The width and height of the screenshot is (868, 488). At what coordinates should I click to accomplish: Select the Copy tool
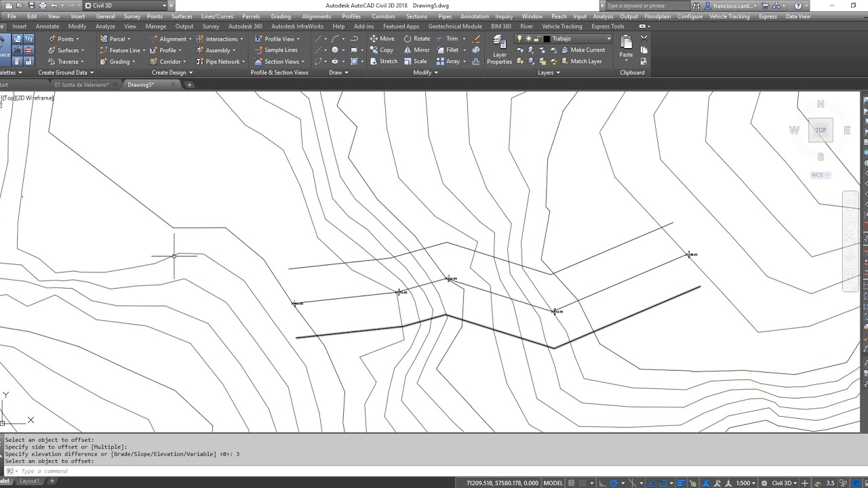coord(382,49)
